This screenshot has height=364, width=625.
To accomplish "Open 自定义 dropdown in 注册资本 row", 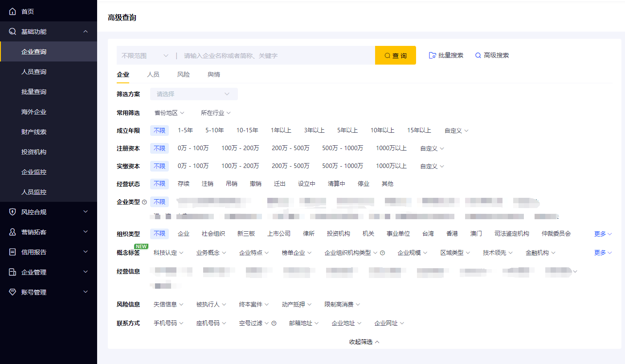I will coord(432,148).
